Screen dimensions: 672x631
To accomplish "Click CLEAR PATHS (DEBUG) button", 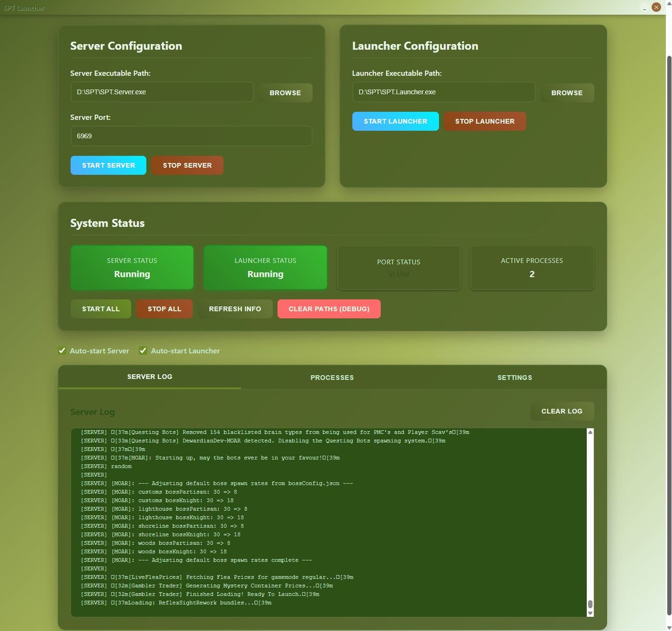I will (x=329, y=309).
